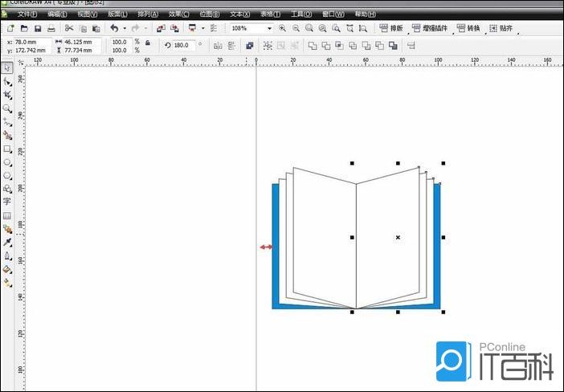Select the Interactive Blend tool
The width and height of the screenshot is (564, 392).
[x=7, y=229]
